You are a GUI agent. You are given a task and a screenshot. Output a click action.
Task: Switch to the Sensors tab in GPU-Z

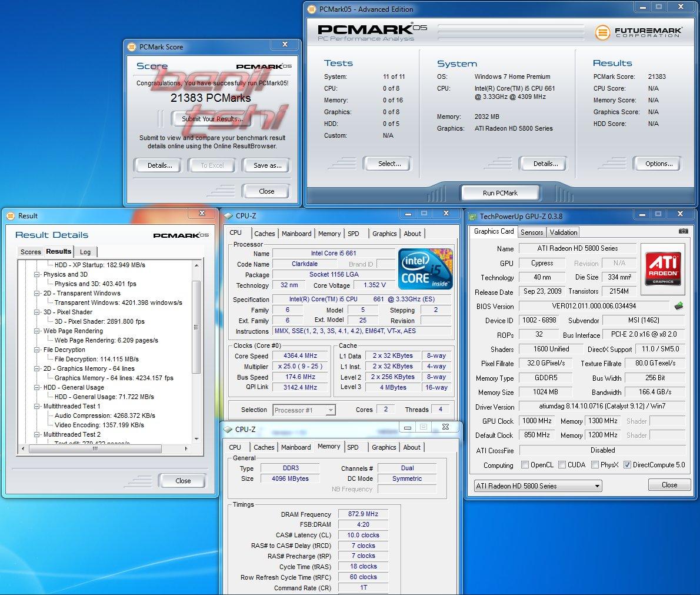click(532, 232)
